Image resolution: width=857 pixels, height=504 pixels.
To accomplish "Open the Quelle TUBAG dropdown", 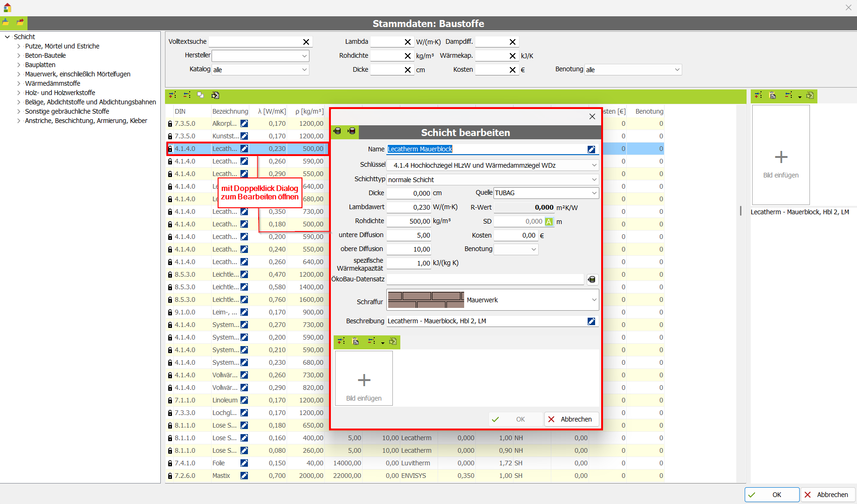I will coord(594,193).
